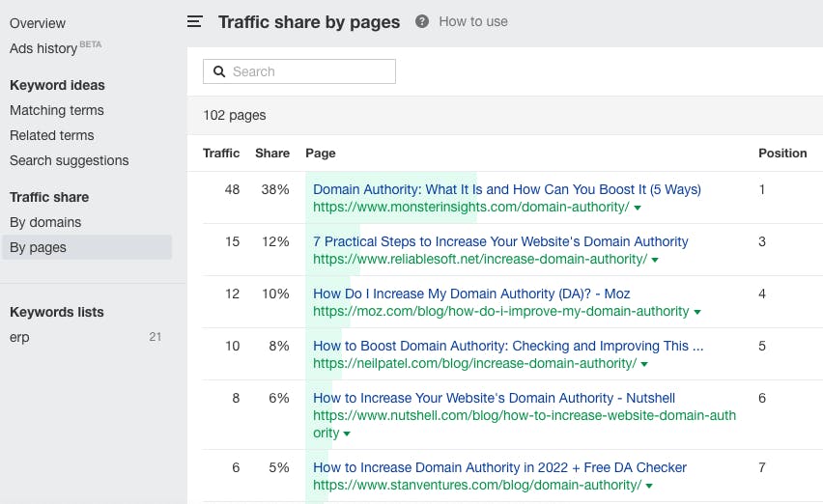This screenshot has width=823, height=504.
Task: Expand monsterinsights.com URL dropdown arrow
Action: click(638, 208)
